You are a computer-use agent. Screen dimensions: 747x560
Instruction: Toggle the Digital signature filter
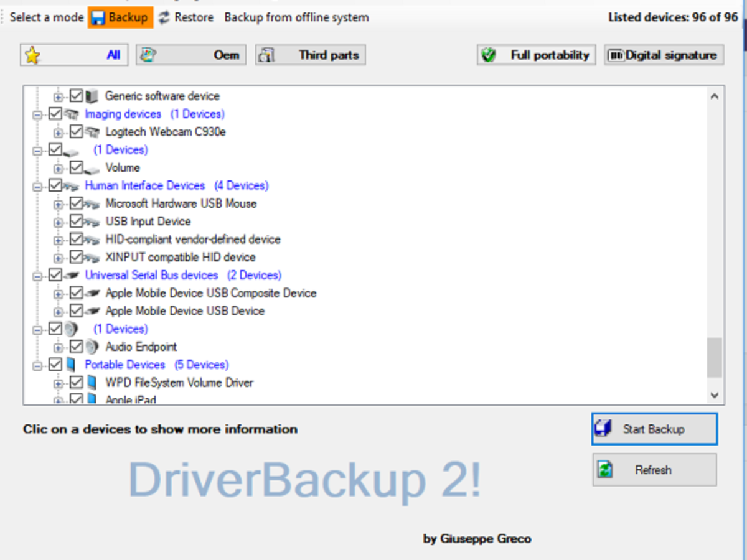(x=664, y=55)
